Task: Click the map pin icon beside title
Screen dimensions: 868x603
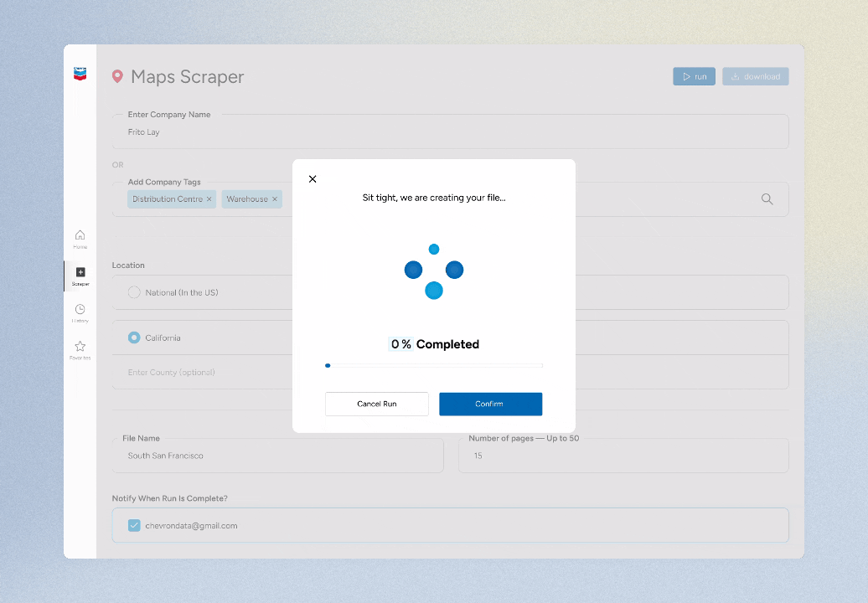Action: [x=117, y=76]
